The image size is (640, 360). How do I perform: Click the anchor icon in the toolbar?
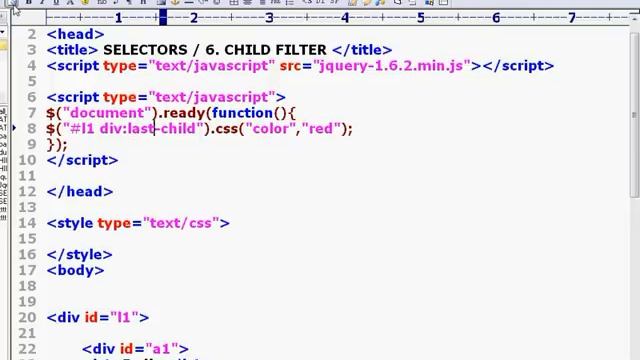[175, 2]
